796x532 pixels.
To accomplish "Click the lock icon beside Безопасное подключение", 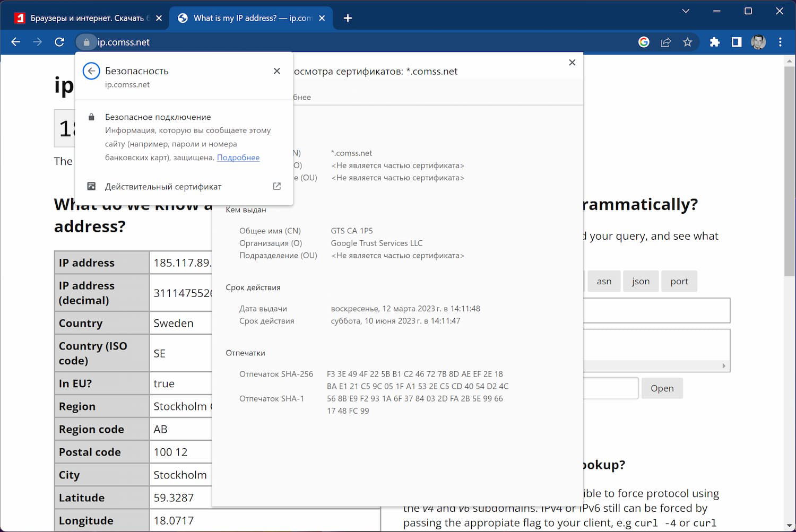I will click(x=91, y=117).
